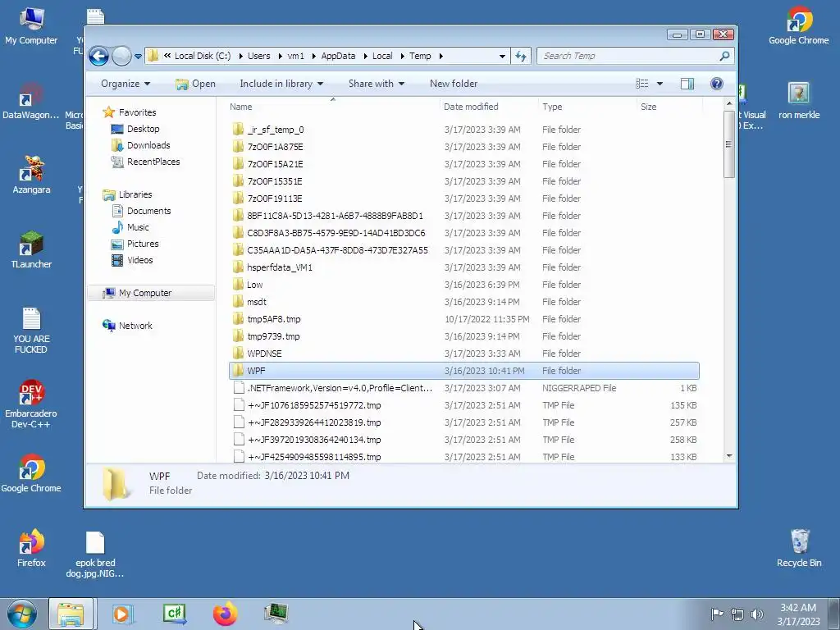The image size is (840, 630).
Task: Open Explorer help button
Action: pyautogui.click(x=717, y=84)
